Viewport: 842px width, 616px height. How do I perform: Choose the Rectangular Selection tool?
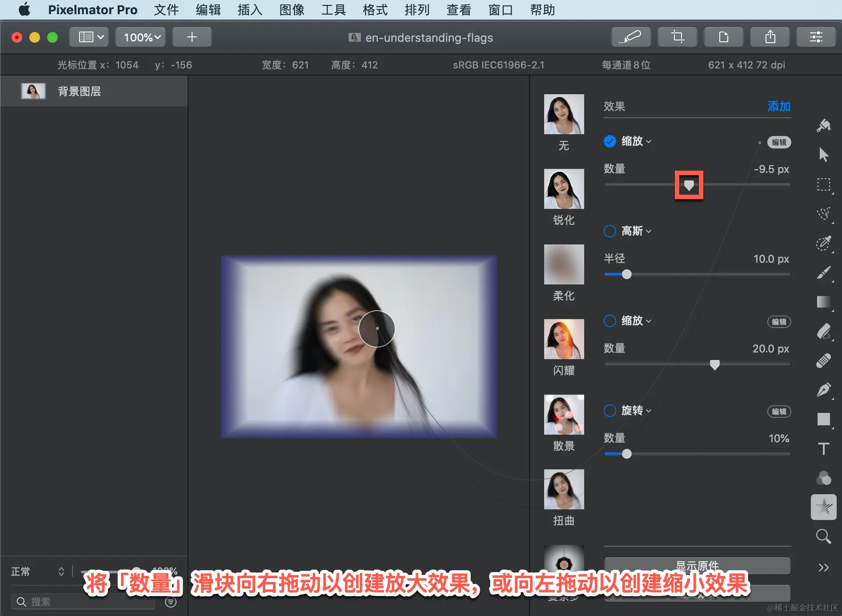pyautogui.click(x=823, y=184)
